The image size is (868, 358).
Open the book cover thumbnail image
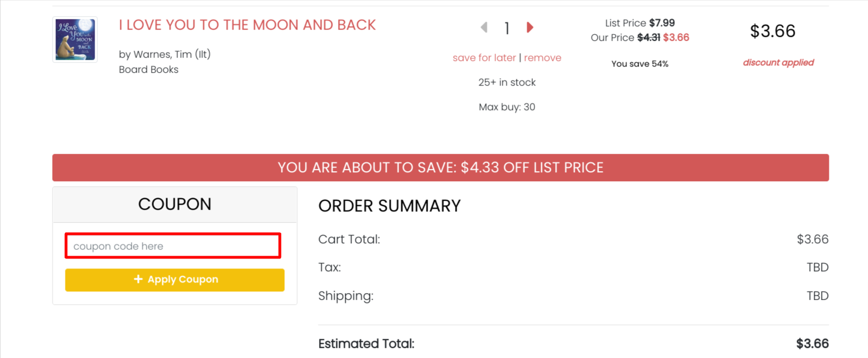[x=74, y=39]
